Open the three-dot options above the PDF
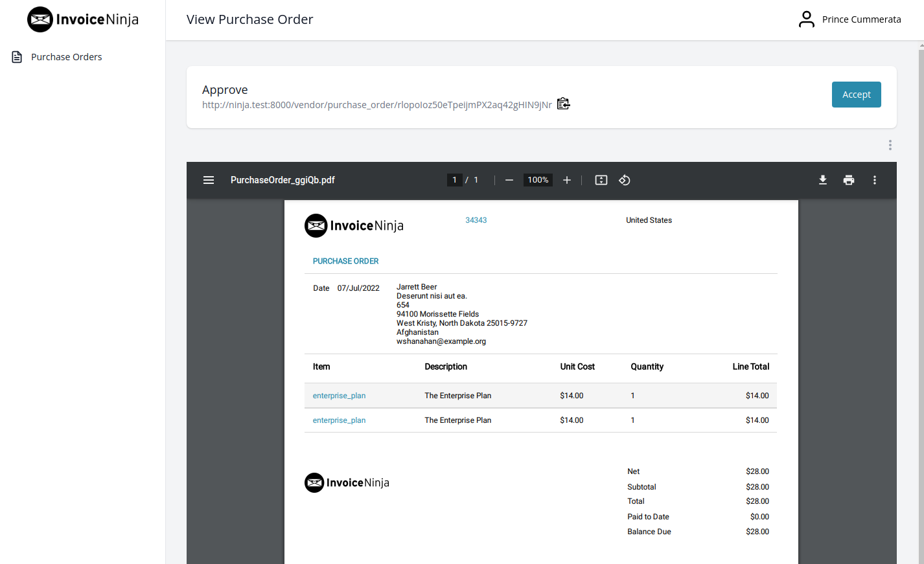 coord(890,145)
